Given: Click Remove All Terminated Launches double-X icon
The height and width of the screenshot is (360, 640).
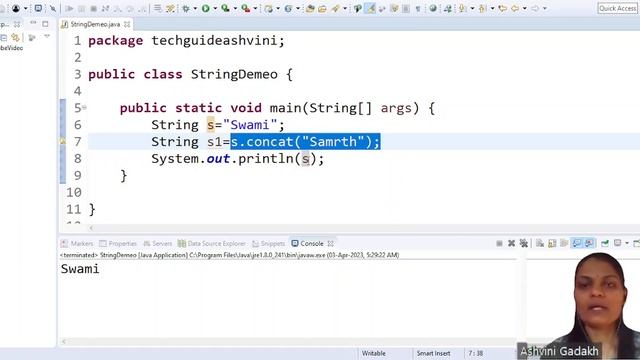Looking at the screenshot, I should 524,244.
